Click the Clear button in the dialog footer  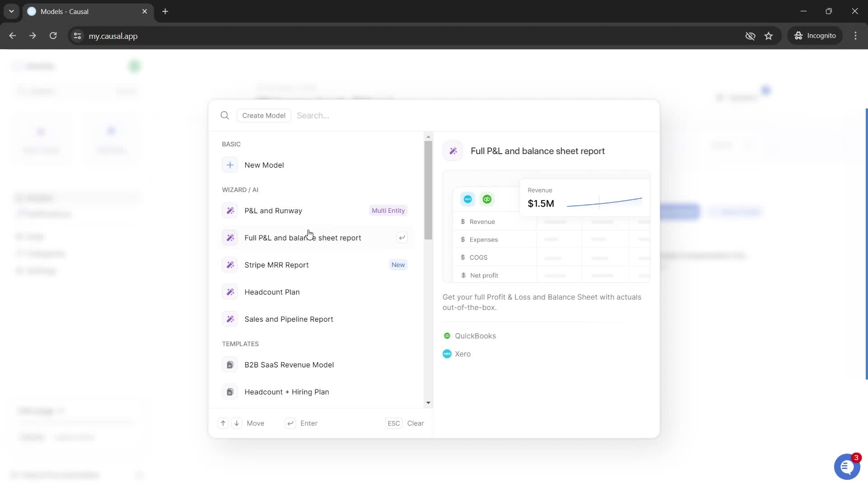tap(416, 422)
